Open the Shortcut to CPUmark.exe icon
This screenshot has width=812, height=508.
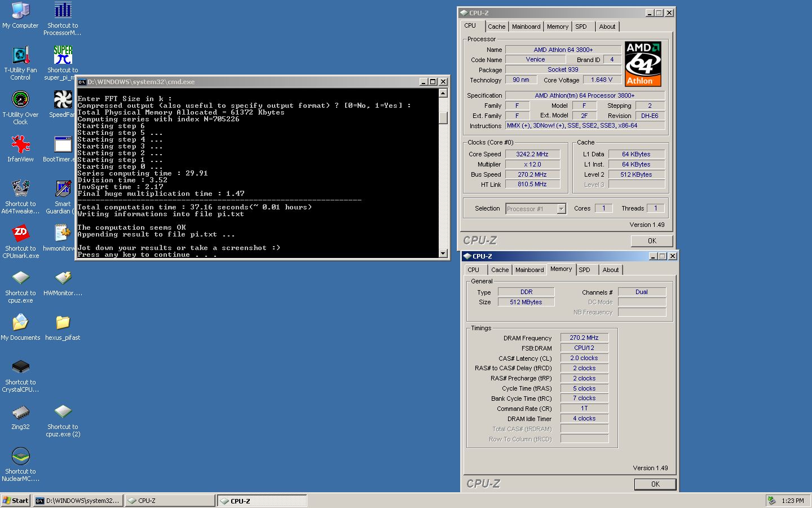[x=20, y=233]
